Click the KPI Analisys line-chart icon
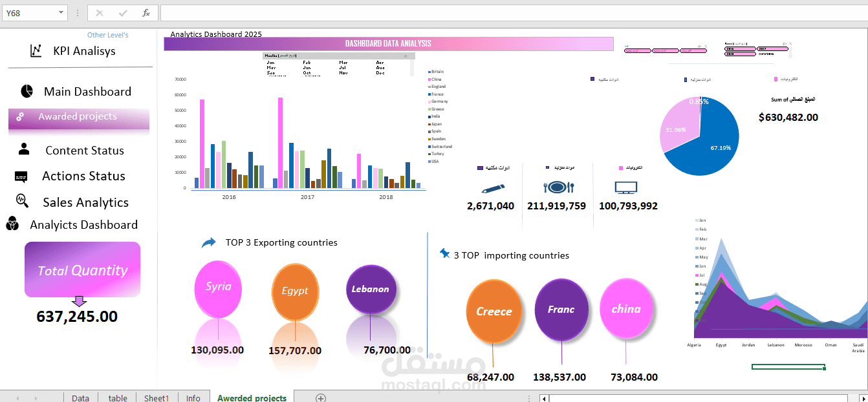The image size is (868, 402). [x=36, y=50]
